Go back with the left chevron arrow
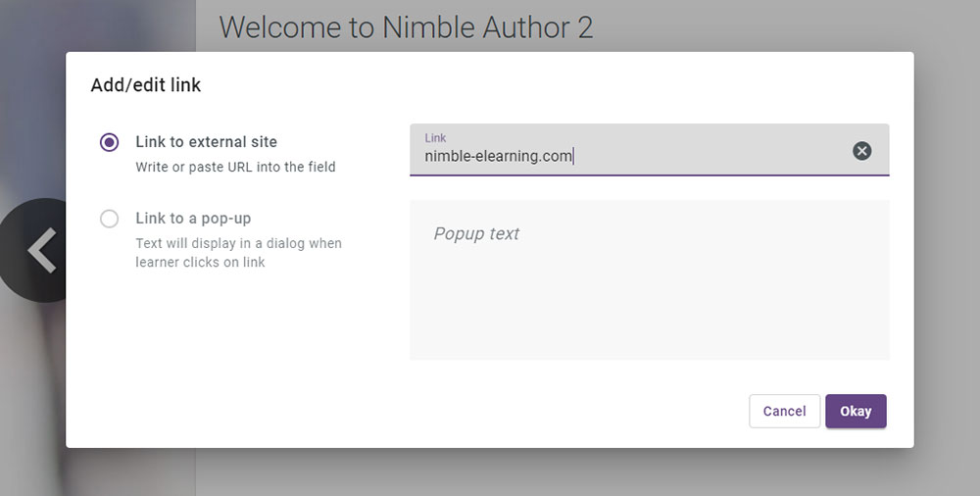Screen dimensions: 980x496 pos(41,250)
